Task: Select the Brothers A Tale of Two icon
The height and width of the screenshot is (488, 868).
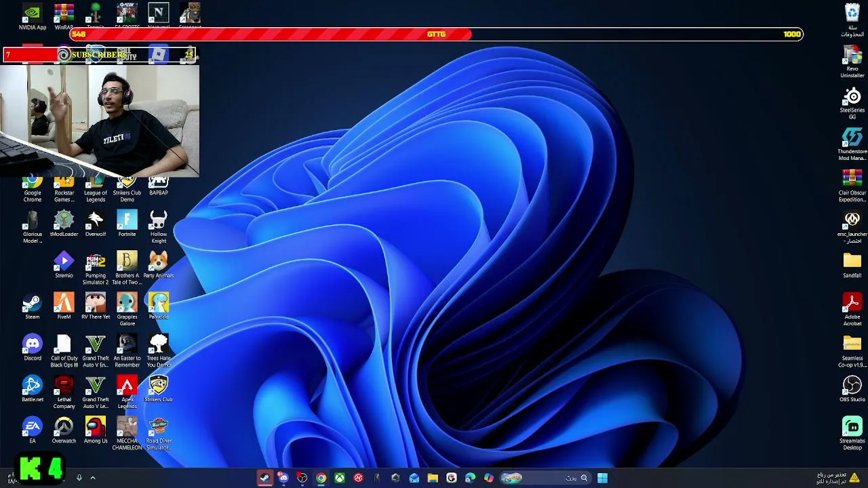Action: click(127, 268)
